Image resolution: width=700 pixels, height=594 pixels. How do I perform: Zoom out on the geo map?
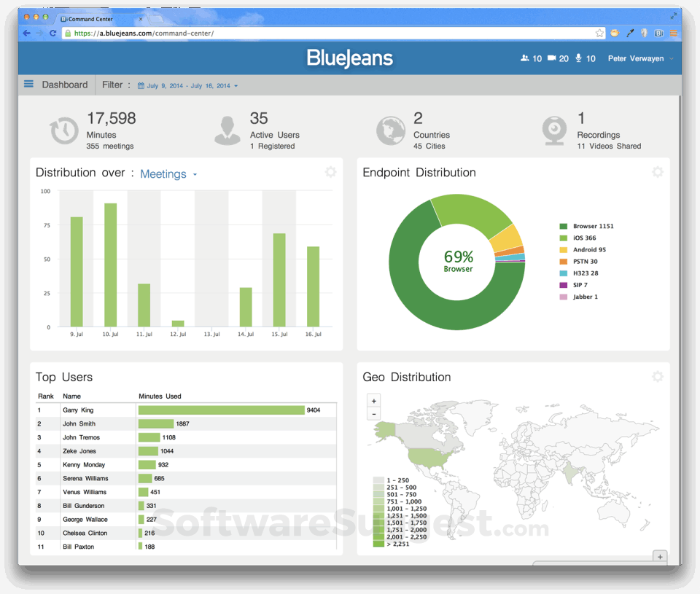point(373,414)
